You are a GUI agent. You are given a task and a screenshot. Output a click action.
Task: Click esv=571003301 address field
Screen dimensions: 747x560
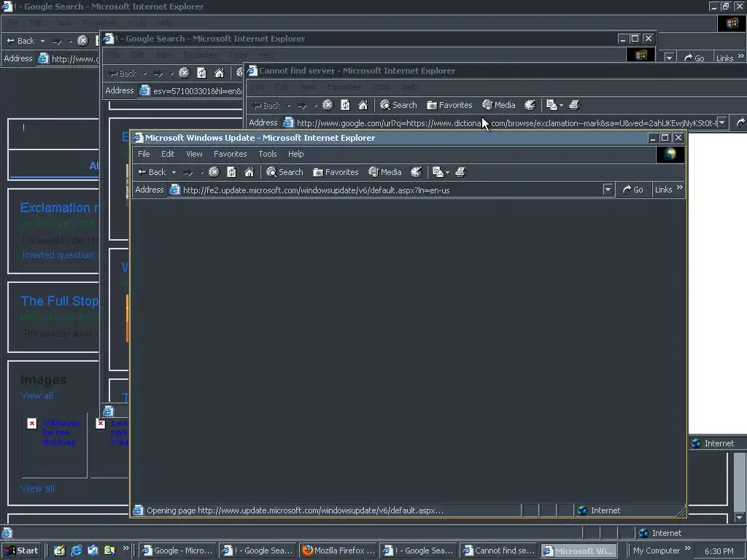pyautogui.click(x=190, y=90)
